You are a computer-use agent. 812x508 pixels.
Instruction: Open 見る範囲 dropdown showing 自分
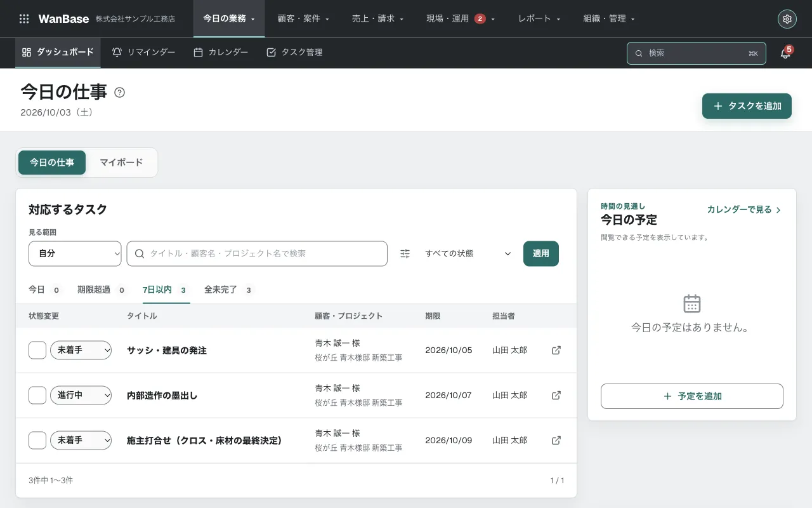(x=75, y=253)
